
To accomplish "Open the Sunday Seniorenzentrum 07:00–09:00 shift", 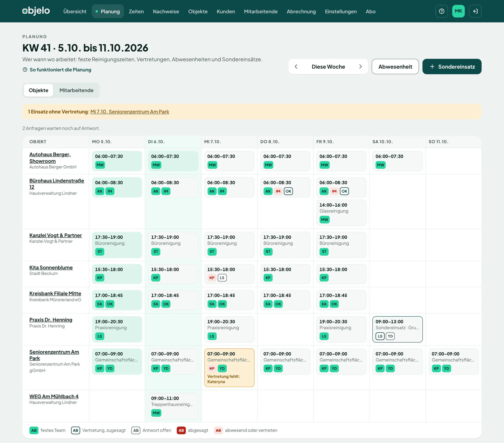I will (453, 362).
